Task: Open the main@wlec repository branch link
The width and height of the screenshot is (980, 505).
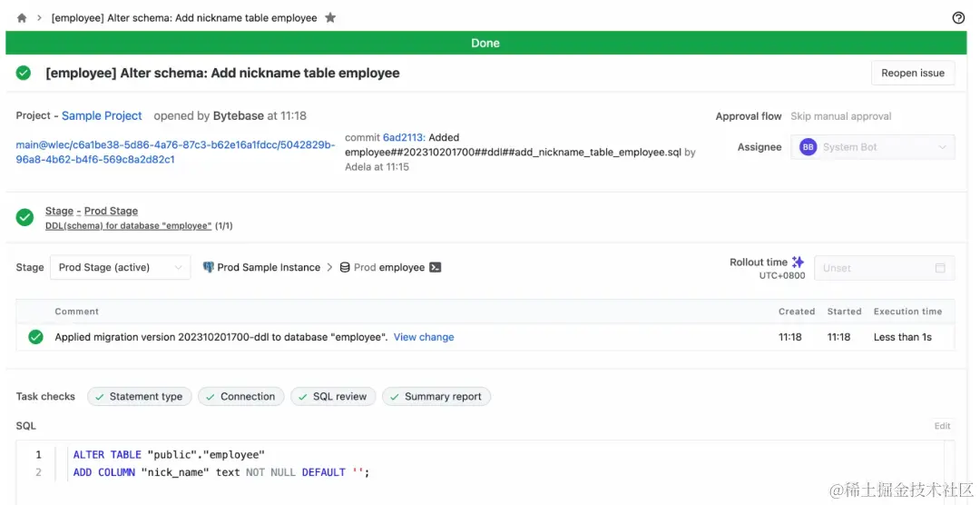Action: click(x=176, y=152)
